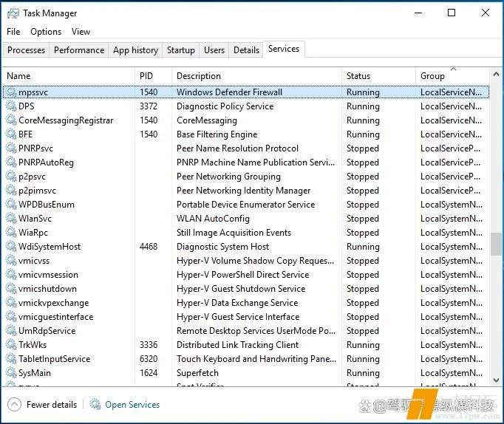Sort services by PID column header
This screenshot has width=504, height=424.
tap(153, 76)
